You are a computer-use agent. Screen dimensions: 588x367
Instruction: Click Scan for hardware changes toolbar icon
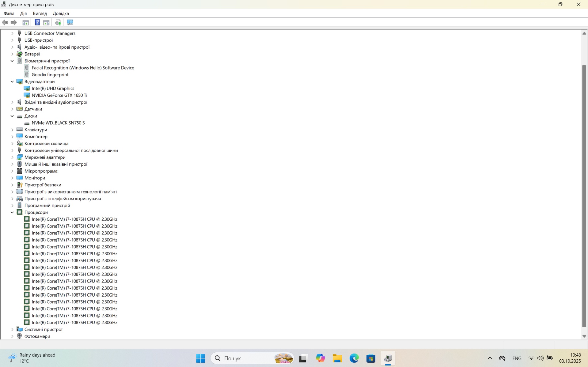point(70,22)
